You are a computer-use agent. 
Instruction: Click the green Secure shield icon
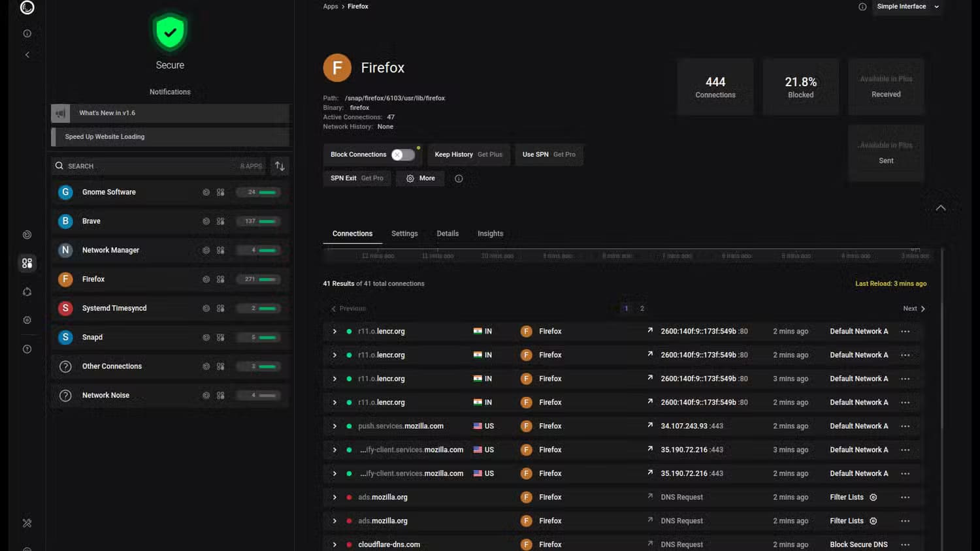coord(170,31)
